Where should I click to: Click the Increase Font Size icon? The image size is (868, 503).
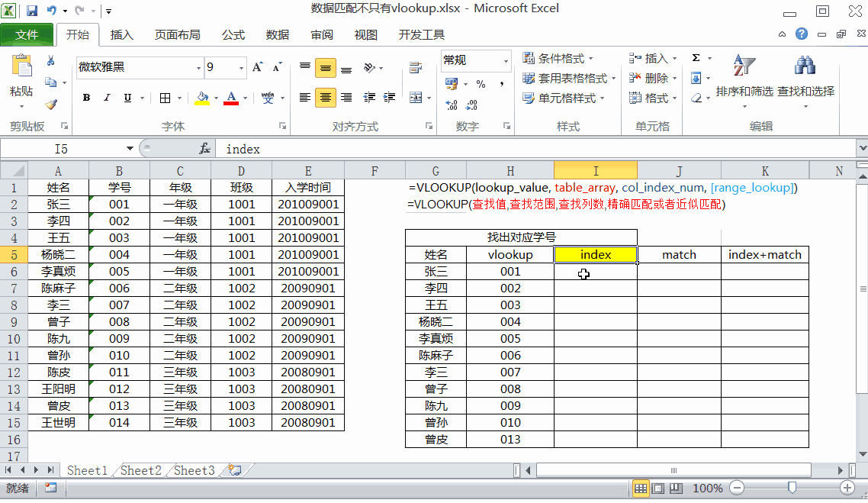(257, 68)
